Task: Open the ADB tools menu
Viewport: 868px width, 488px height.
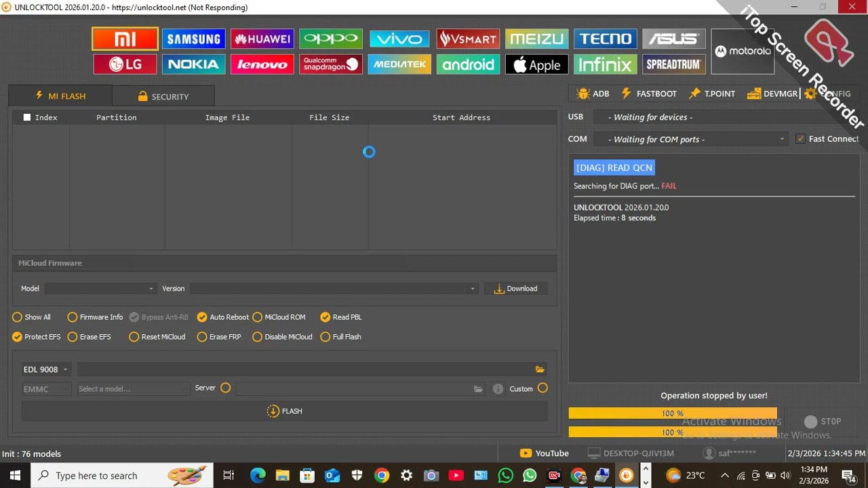Action: point(593,94)
